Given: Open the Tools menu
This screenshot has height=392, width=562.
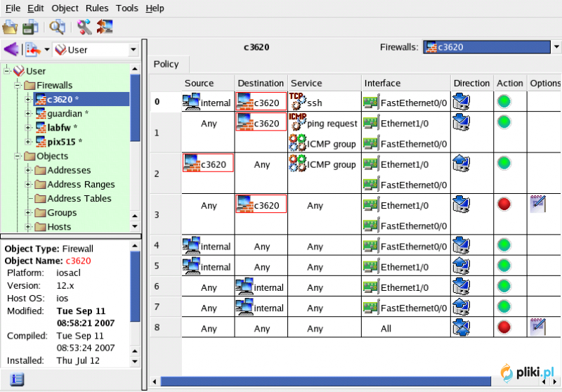Looking at the screenshot, I should tap(127, 8).
